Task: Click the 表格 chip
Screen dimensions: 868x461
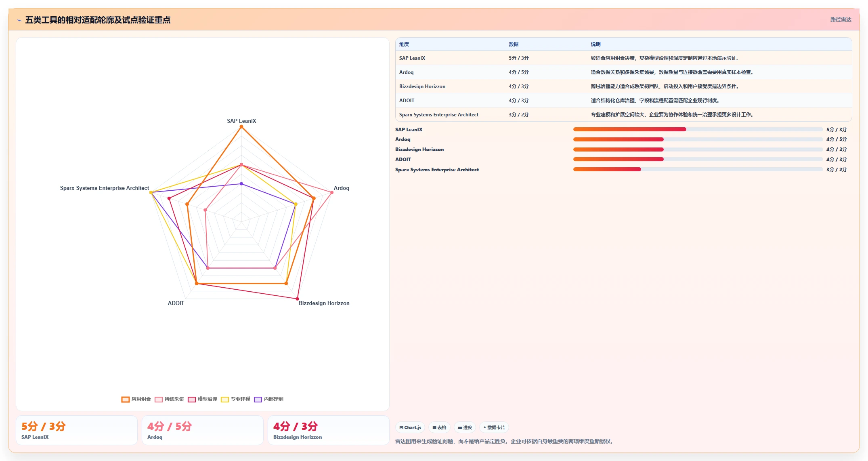Action: pyautogui.click(x=439, y=427)
